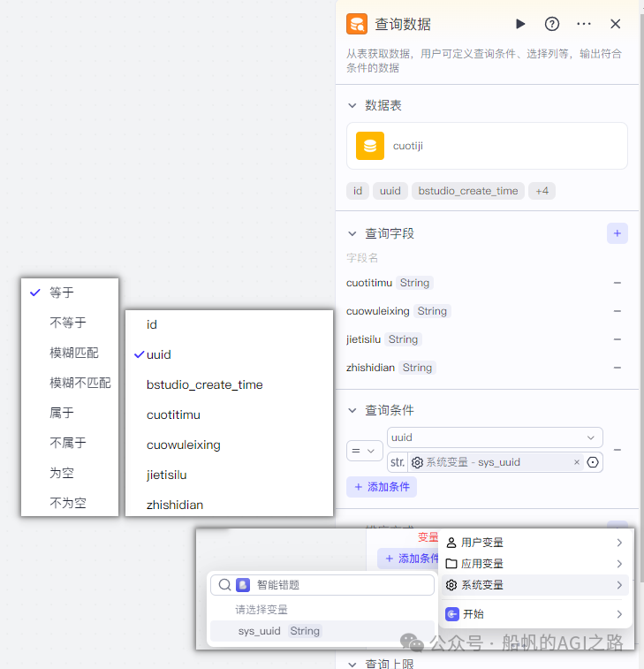
Task: Select 模糊匹配 operator option
Action: coord(70,353)
